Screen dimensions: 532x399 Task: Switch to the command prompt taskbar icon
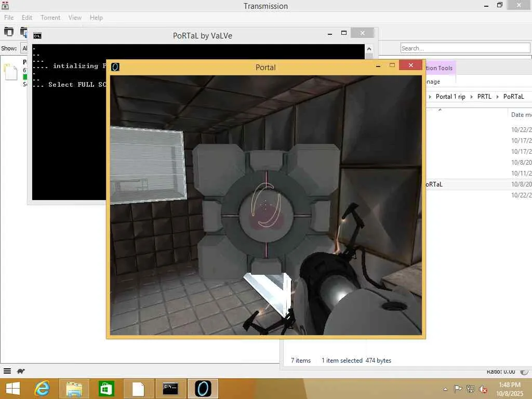tap(170, 389)
